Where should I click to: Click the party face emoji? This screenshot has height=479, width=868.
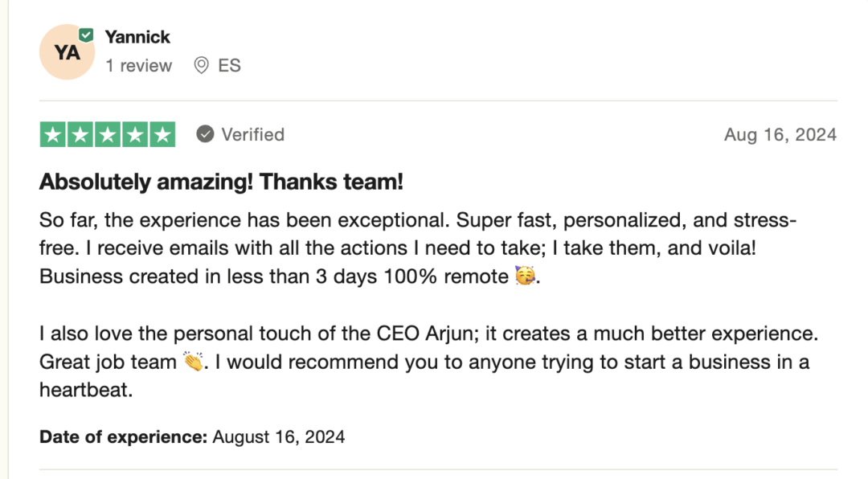525,275
